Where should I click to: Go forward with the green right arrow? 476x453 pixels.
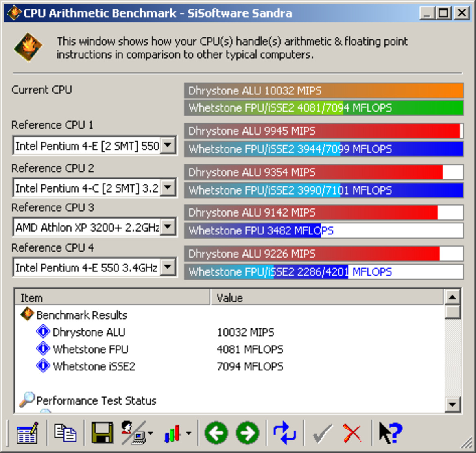pos(247,433)
